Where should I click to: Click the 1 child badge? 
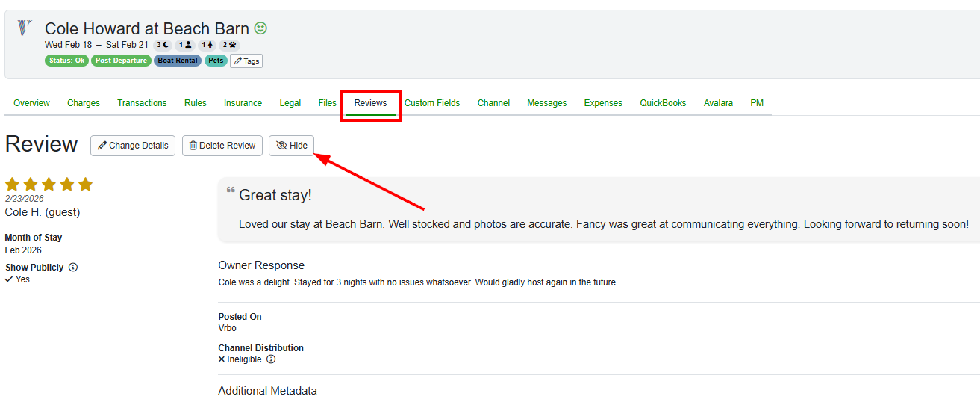(207, 45)
